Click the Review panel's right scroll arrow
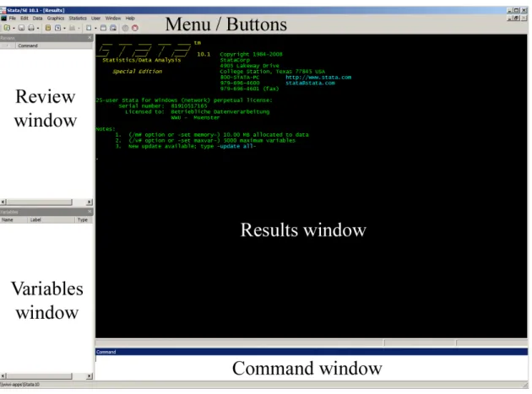The width and height of the screenshot is (532, 394). click(90, 202)
